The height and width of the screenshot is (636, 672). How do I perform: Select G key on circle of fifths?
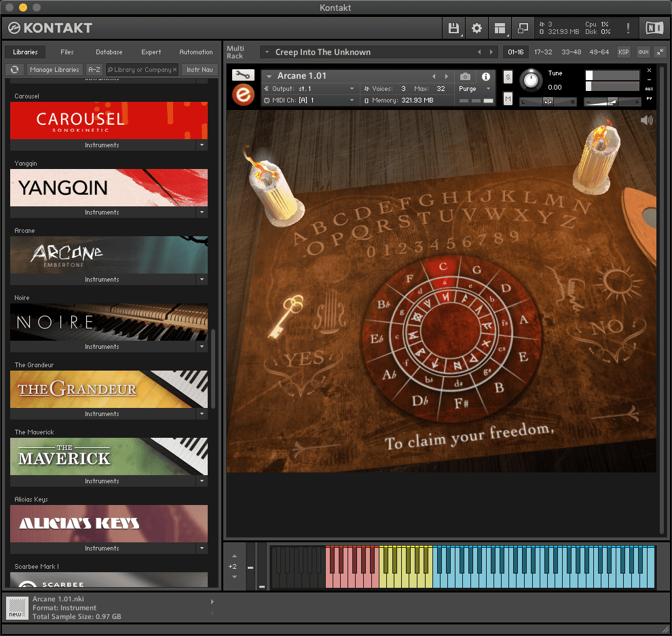pyautogui.click(x=477, y=270)
